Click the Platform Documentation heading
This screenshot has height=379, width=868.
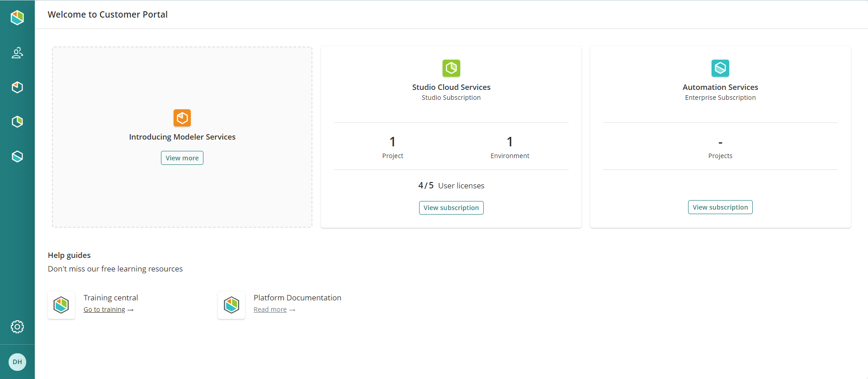[297, 298]
